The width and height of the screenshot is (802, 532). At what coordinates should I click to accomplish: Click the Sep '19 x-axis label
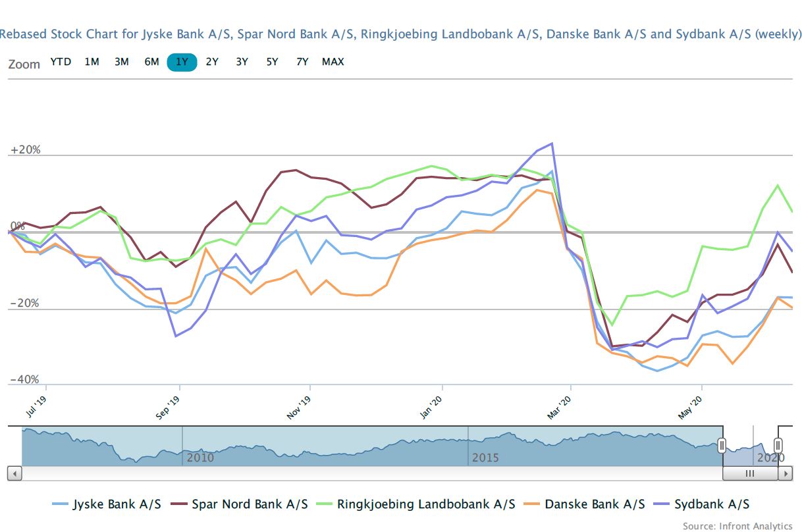click(x=168, y=406)
